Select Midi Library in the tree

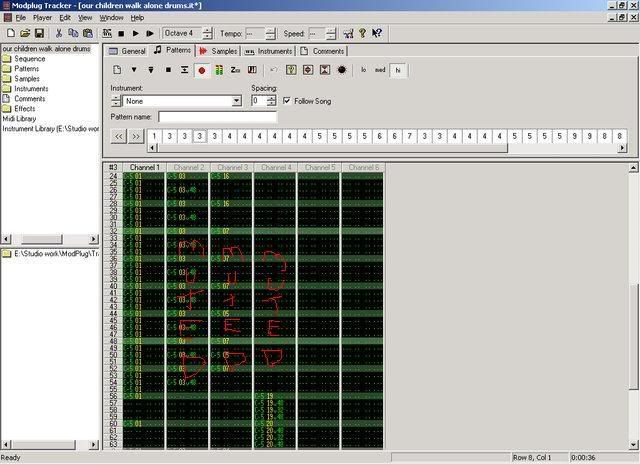pyautogui.click(x=19, y=119)
